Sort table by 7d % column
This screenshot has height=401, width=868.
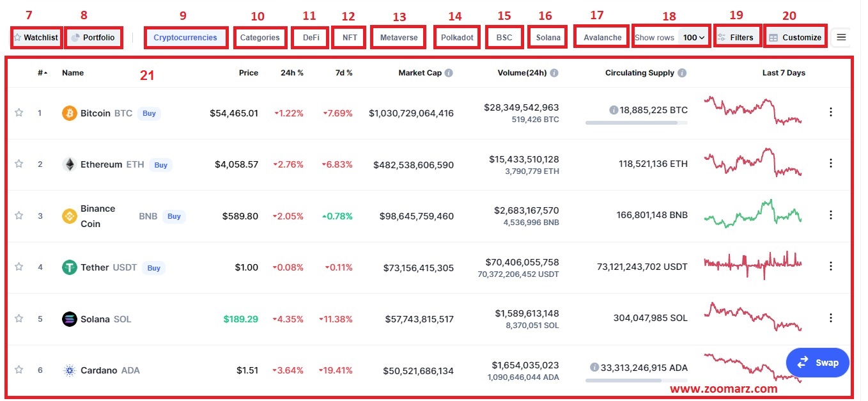coord(344,73)
